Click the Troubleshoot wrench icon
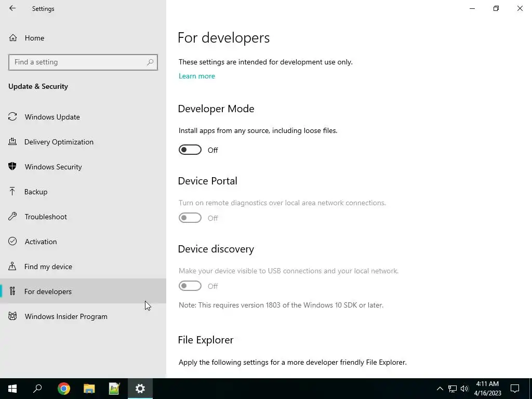This screenshot has width=532, height=399. click(12, 216)
